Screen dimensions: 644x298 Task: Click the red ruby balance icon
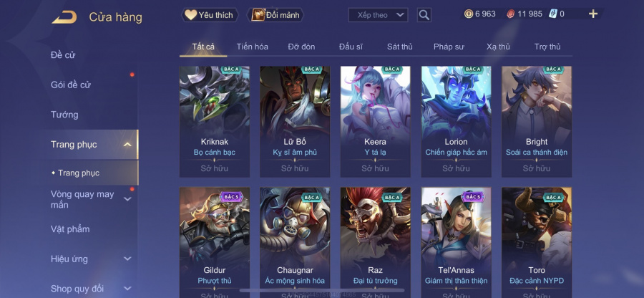(510, 14)
